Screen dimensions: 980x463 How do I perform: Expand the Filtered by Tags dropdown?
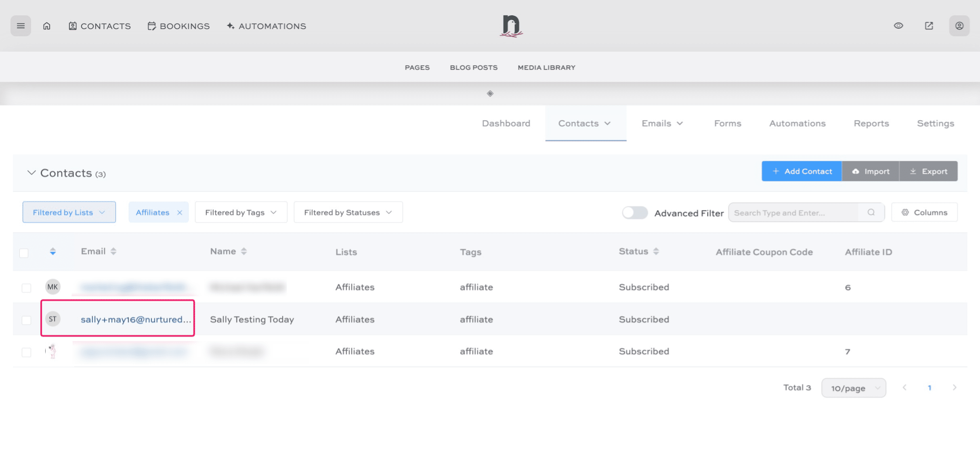(x=241, y=212)
